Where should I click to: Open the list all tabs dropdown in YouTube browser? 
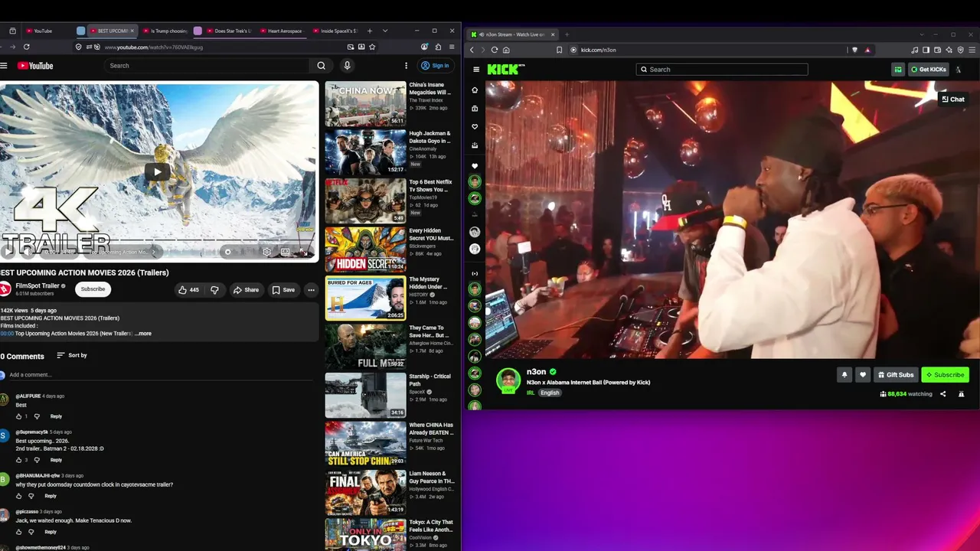(x=385, y=31)
